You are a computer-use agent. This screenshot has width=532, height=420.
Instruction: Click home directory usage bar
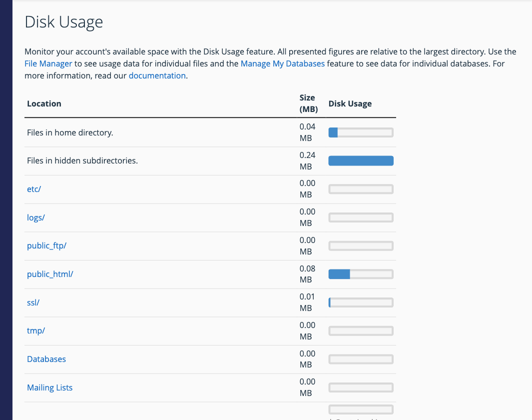tap(361, 132)
